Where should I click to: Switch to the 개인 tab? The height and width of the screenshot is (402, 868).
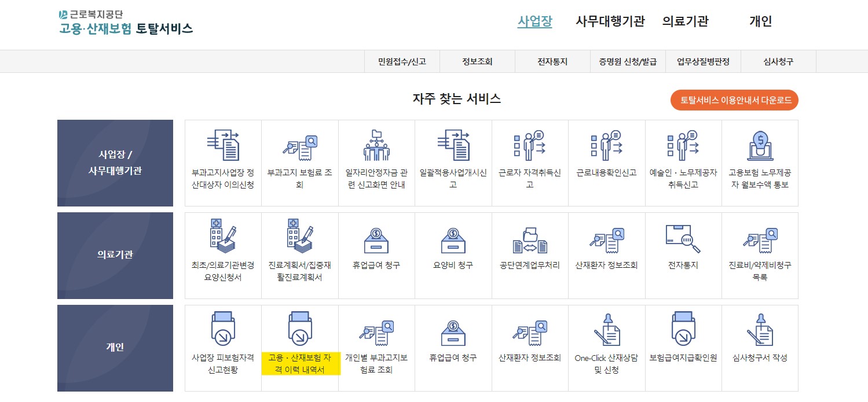point(760,21)
